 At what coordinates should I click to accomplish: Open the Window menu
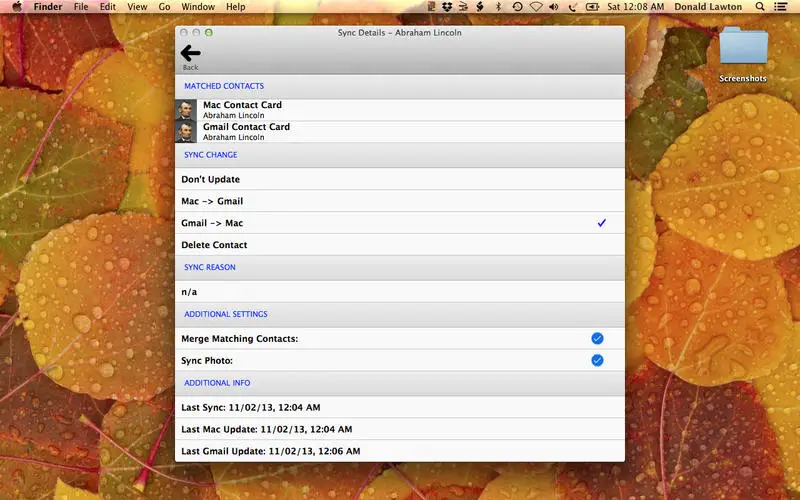[198, 7]
